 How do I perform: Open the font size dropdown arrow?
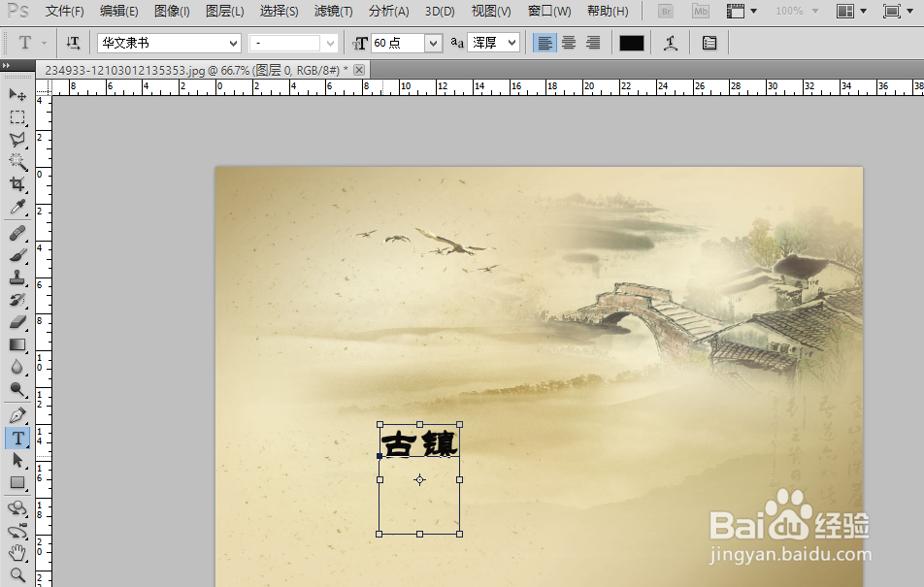(x=433, y=43)
